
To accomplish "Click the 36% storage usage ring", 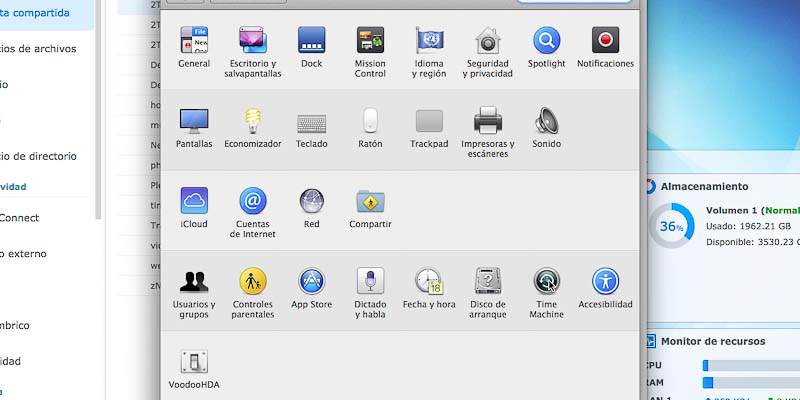I will point(671,226).
